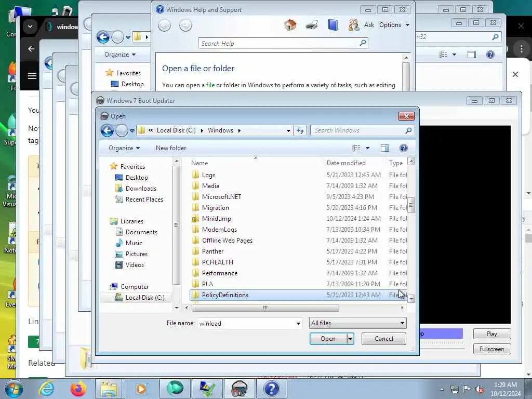Open Firefox from the taskbar

point(78,389)
